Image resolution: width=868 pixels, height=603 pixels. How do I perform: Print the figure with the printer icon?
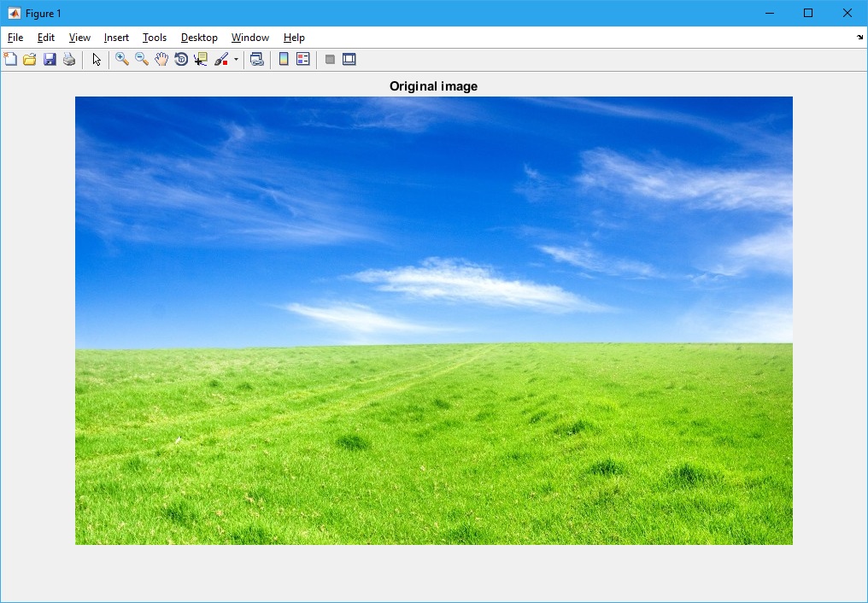tap(69, 60)
